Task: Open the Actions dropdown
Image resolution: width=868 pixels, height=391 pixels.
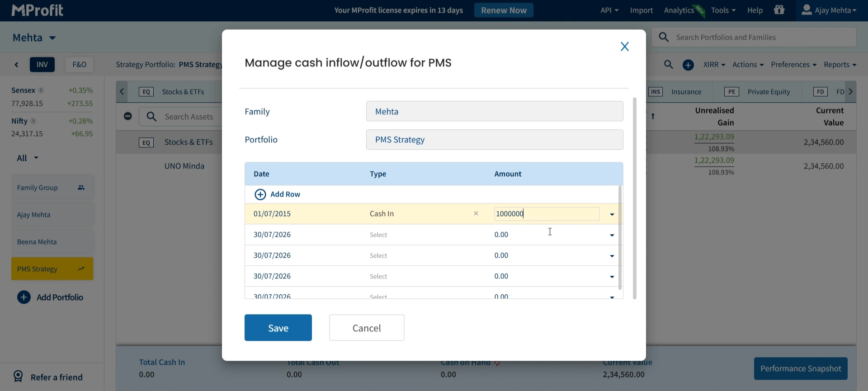Action: coord(748,65)
